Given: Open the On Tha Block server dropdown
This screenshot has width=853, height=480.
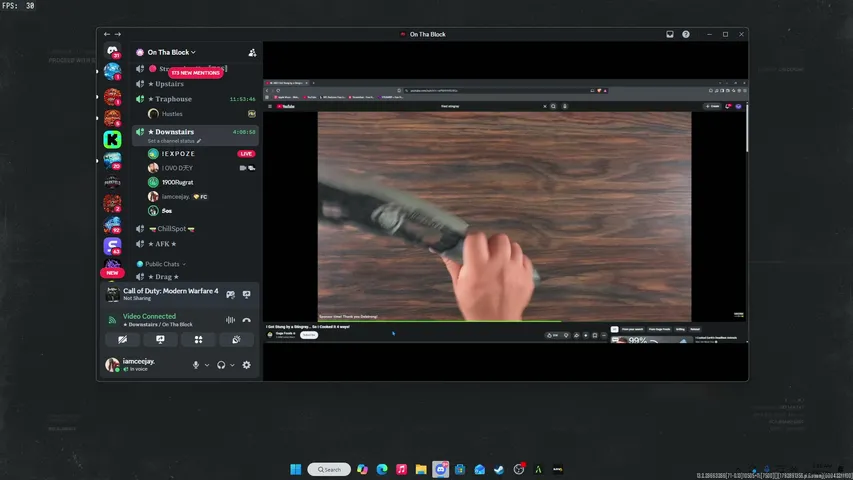Looking at the screenshot, I should 171,52.
